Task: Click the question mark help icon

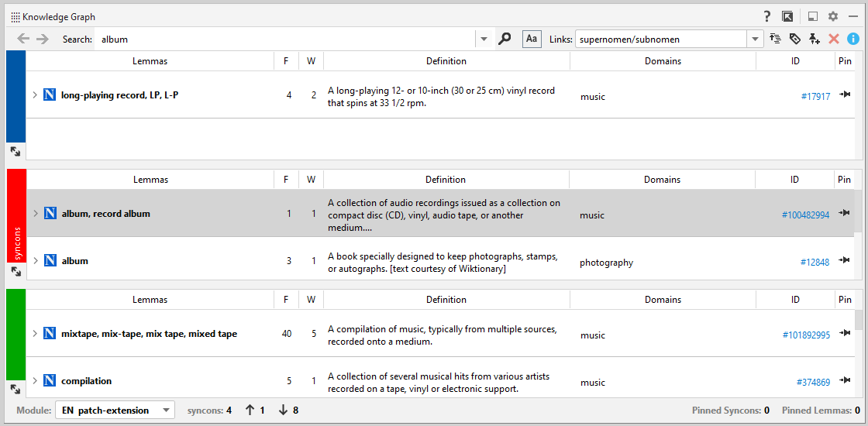Action: pyautogui.click(x=767, y=16)
